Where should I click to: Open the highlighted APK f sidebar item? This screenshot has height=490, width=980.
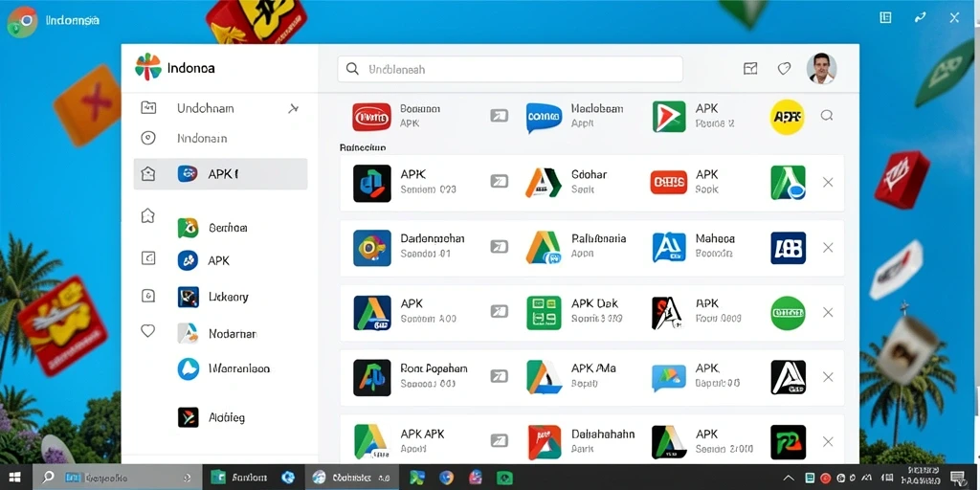point(221,174)
